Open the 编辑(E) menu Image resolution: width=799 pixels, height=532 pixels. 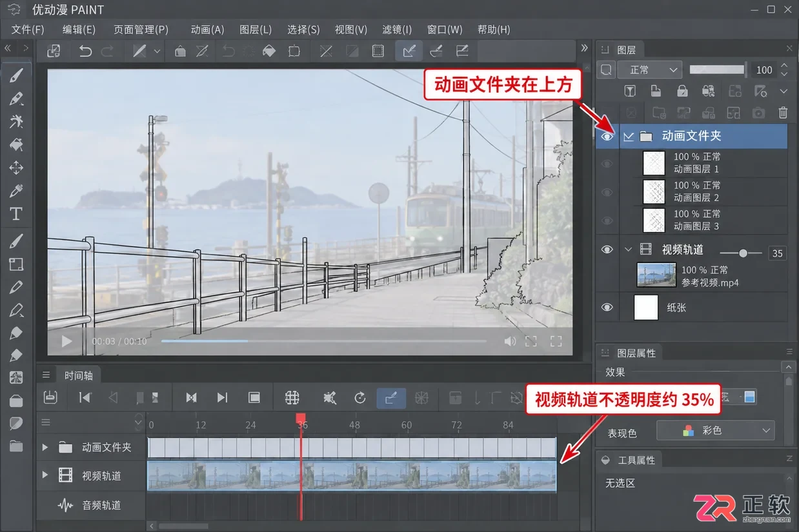coord(79,30)
